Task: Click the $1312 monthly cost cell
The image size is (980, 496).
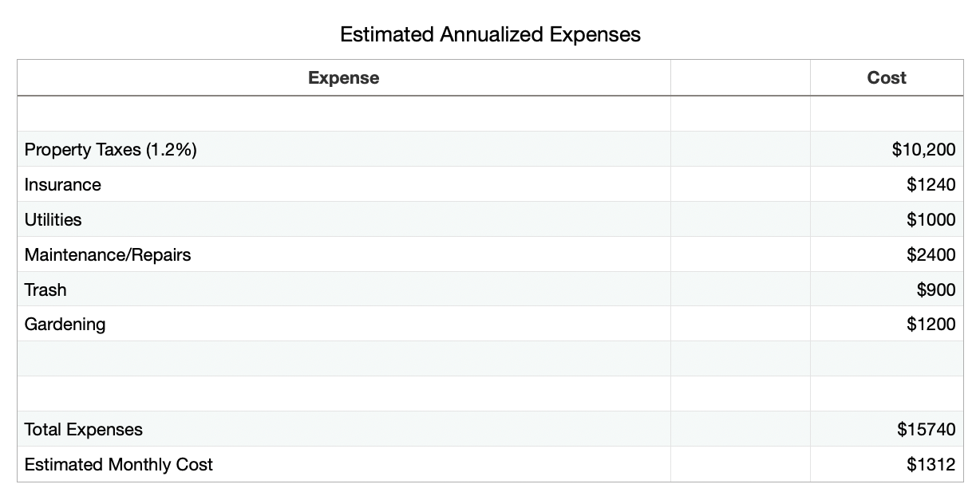Action: (x=887, y=464)
